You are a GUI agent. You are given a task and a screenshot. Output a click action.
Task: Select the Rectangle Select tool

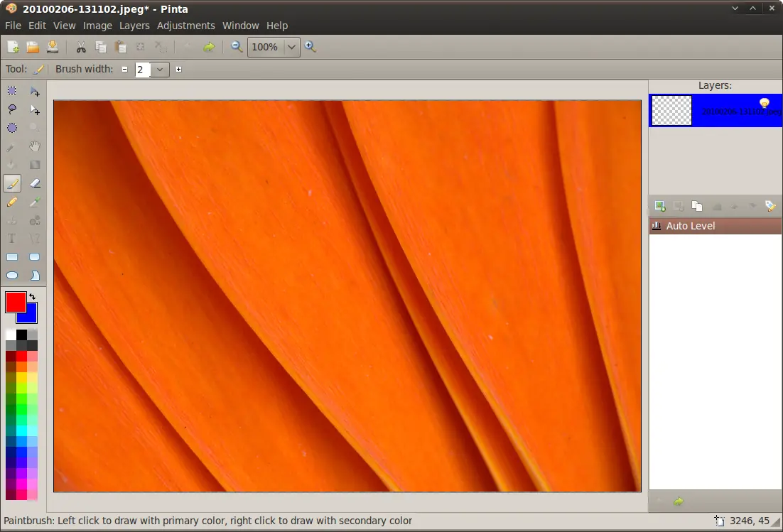12,91
